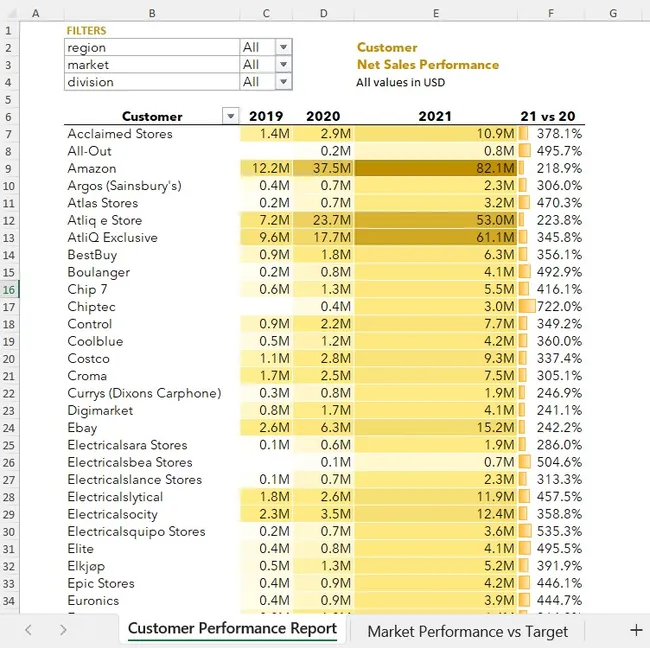Select All-Out's 495.7% growth cell

coord(551,151)
